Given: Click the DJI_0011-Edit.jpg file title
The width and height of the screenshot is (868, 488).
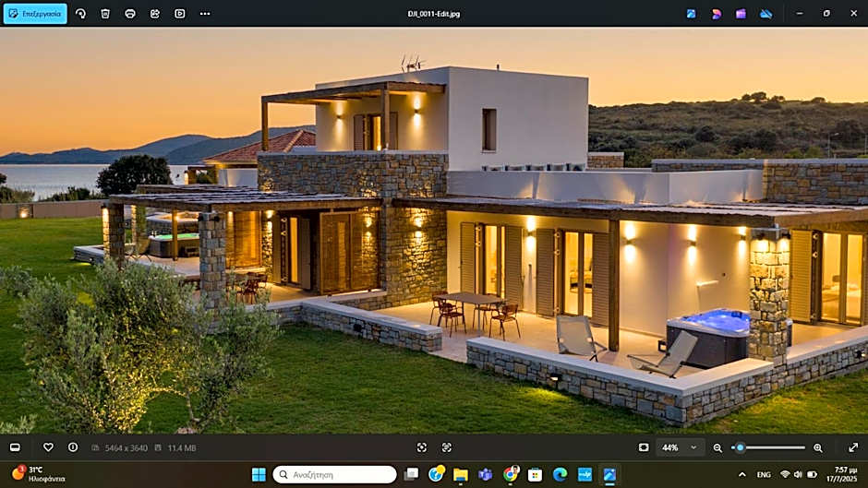Looking at the screenshot, I should [x=434, y=14].
